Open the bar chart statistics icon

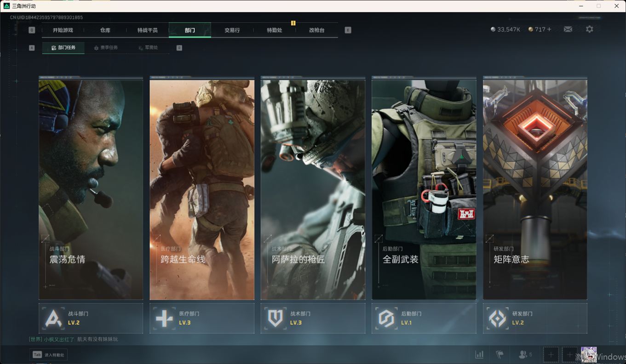[x=479, y=354]
